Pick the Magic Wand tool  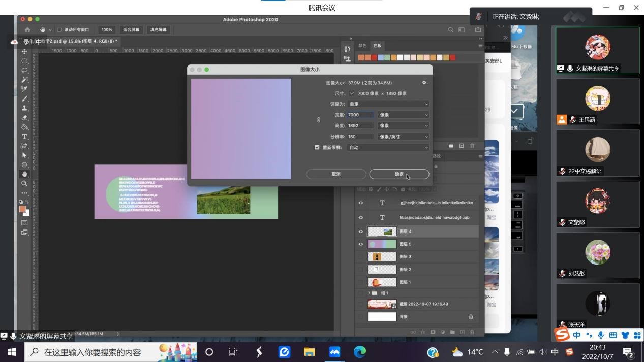coord(24,80)
